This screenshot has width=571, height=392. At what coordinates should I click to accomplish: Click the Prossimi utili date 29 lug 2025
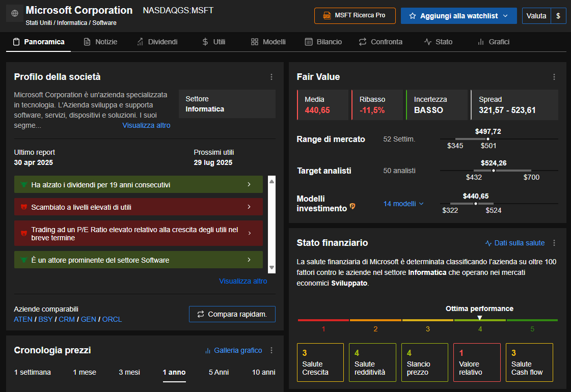pyautogui.click(x=213, y=162)
